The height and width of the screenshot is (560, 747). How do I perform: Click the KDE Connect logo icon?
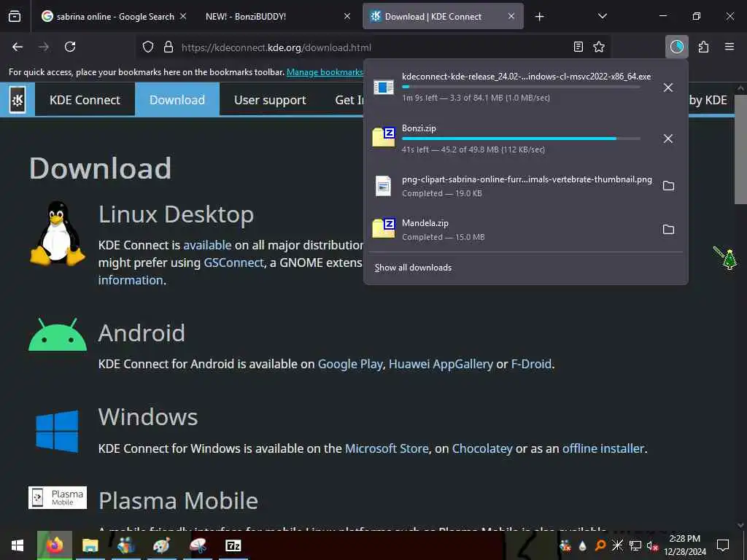pos(18,99)
